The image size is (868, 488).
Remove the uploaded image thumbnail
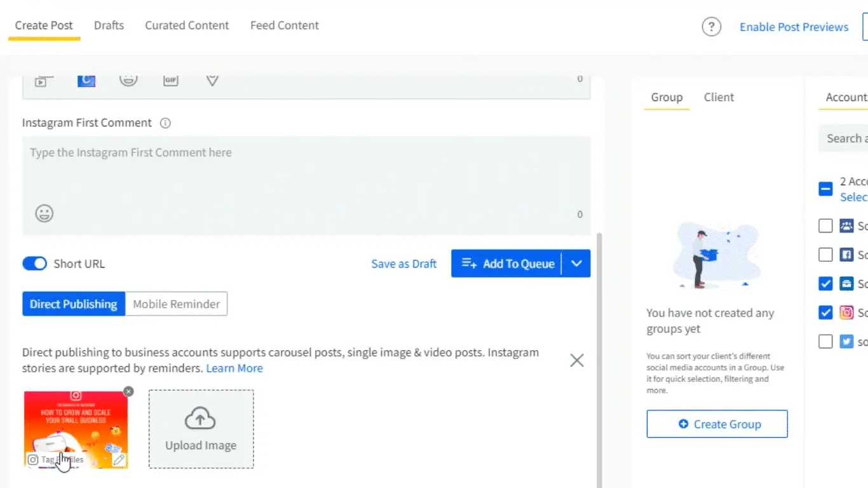128,391
